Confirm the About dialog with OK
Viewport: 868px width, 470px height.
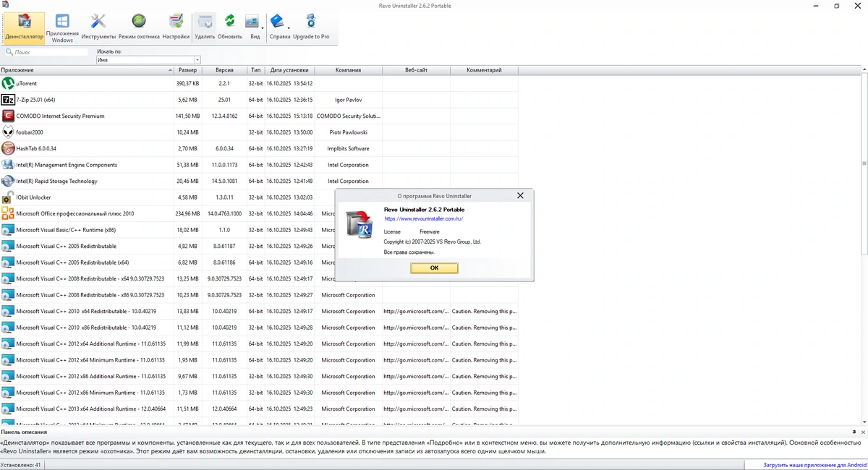pyautogui.click(x=434, y=268)
